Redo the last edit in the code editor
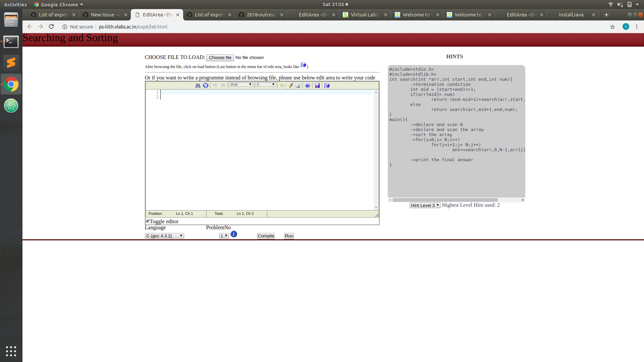The width and height of the screenshot is (644, 362). [x=223, y=85]
